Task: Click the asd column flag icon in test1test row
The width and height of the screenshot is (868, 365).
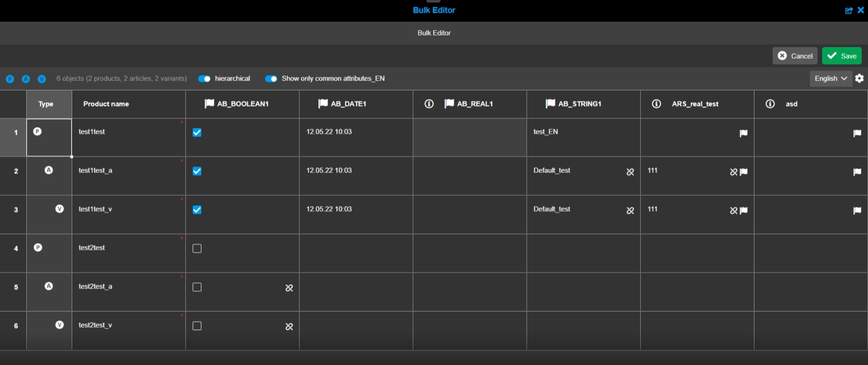Action: click(x=857, y=133)
